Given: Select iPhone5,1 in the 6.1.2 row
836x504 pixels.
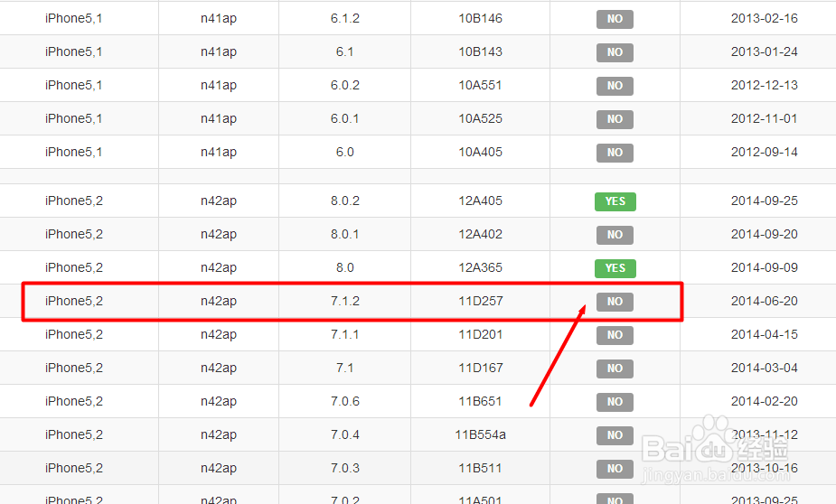Looking at the screenshot, I should coord(73,18).
